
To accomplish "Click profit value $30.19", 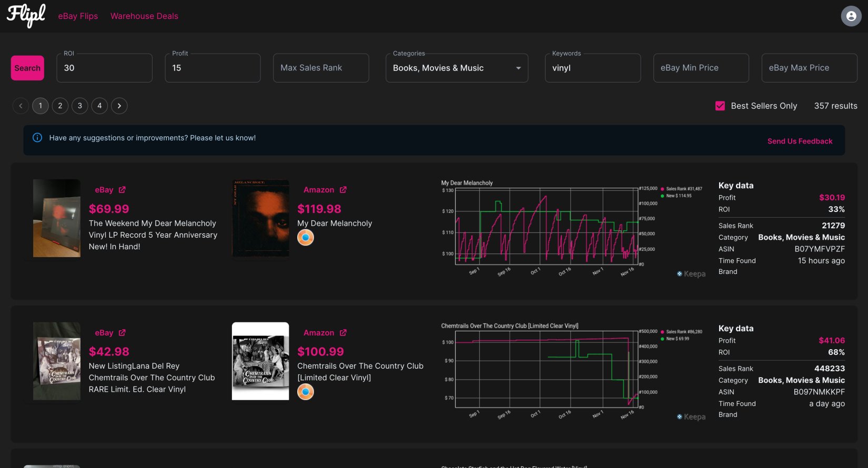I will (832, 198).
